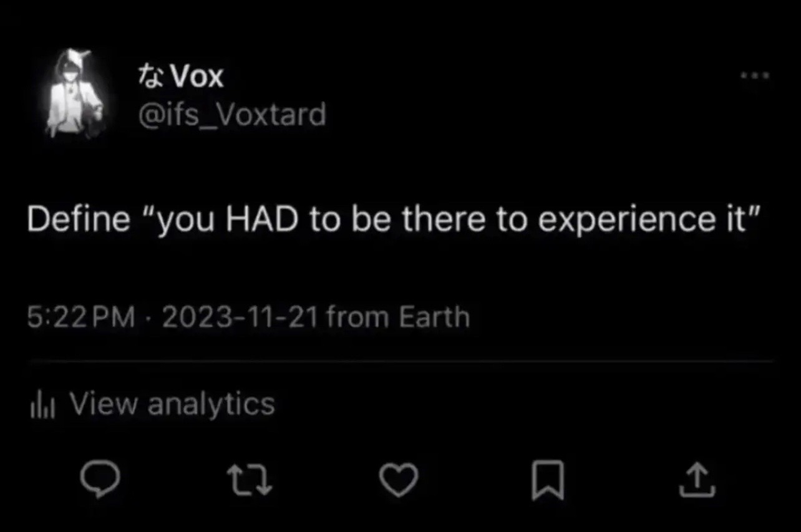Click the View analytics text
The image size is (801, 532).
[172, 404]
